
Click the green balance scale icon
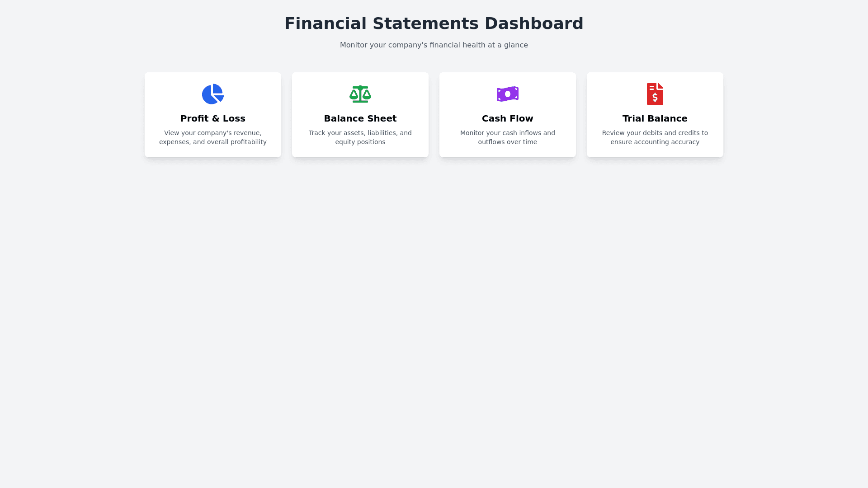point(360,94)
